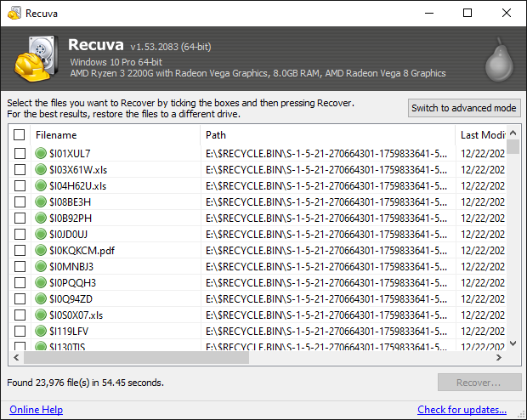Tick the select-all checkbox in header
This screenshot has height=420, width=527.
point(20,134)
